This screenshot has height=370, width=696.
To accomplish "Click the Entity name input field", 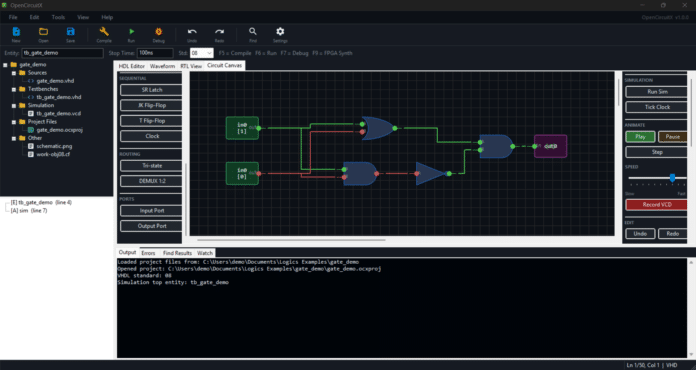I will (x=63, y=53).
